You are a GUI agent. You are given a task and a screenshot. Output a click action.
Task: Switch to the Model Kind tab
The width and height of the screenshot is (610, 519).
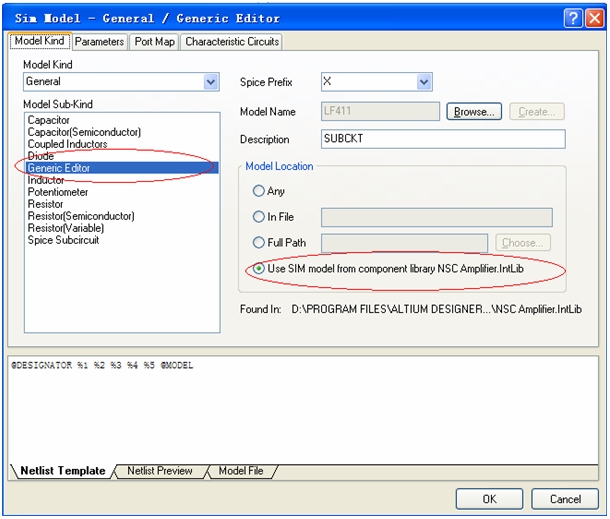[x=39, y=41]
